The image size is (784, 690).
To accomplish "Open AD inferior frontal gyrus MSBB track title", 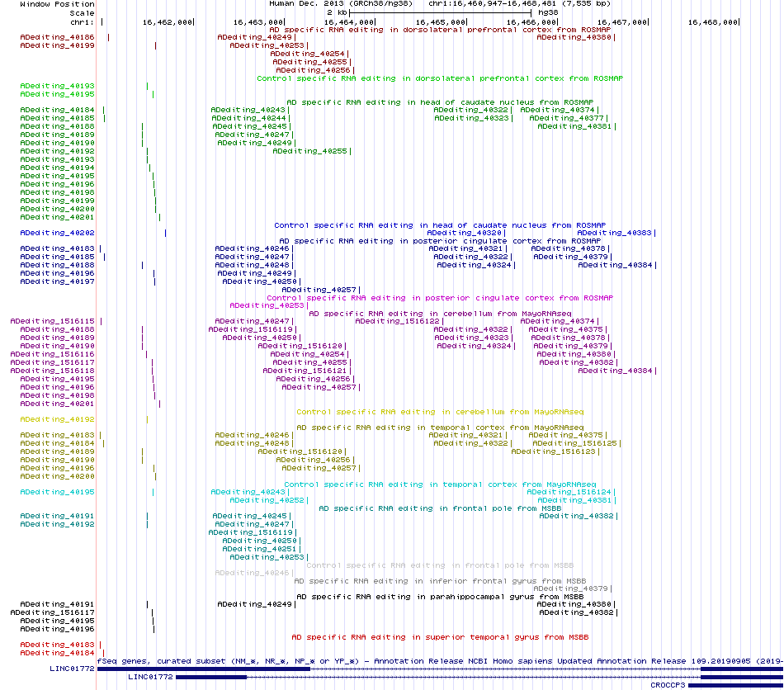I will pyautogui.click(x=440, y=581).
